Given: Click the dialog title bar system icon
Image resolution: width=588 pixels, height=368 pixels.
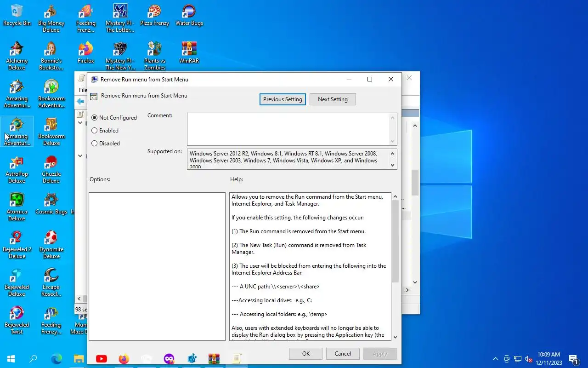Looking at the screenshot, I should (95, 79).
